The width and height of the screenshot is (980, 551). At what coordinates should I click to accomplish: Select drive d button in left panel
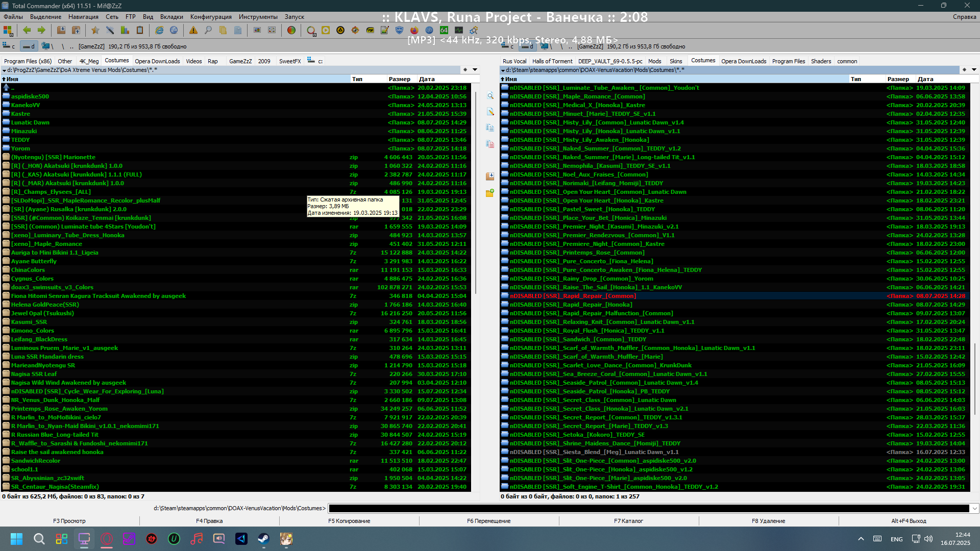click(x=29, y=46)
